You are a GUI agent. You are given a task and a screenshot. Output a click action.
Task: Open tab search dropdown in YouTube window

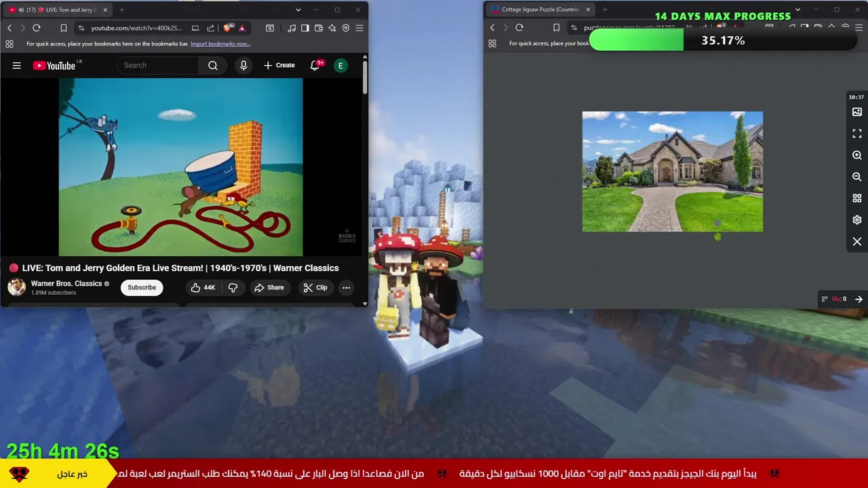click(298, 9)
